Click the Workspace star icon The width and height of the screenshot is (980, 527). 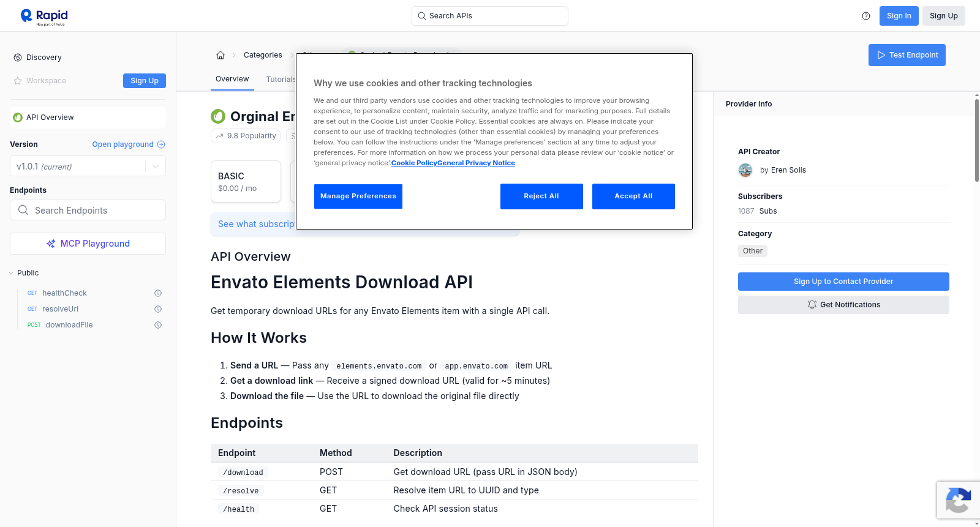click(18, 81)
